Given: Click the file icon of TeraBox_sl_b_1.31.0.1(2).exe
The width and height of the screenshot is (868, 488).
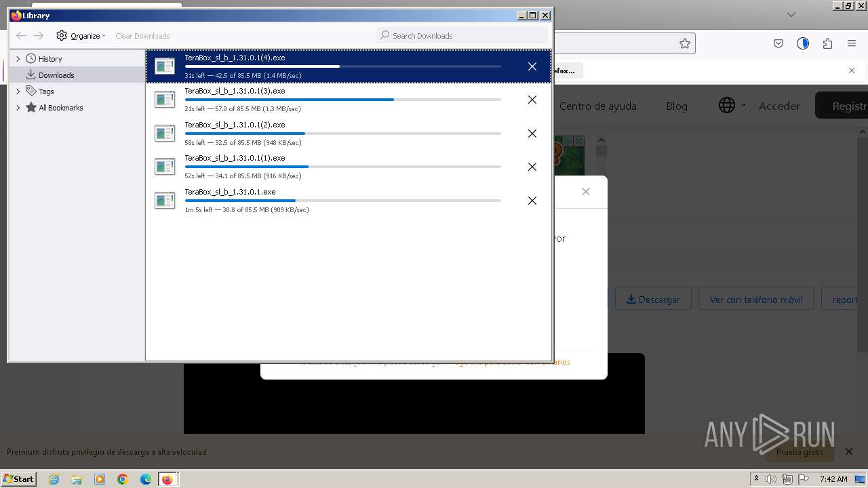Looking at the screenshot, I should (165, 134).
